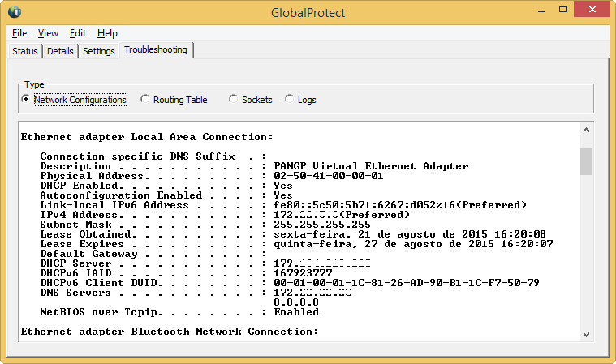This screenshot has height=364, width=616.
Task: Go to the Settings tab
Action: (99, 51)
